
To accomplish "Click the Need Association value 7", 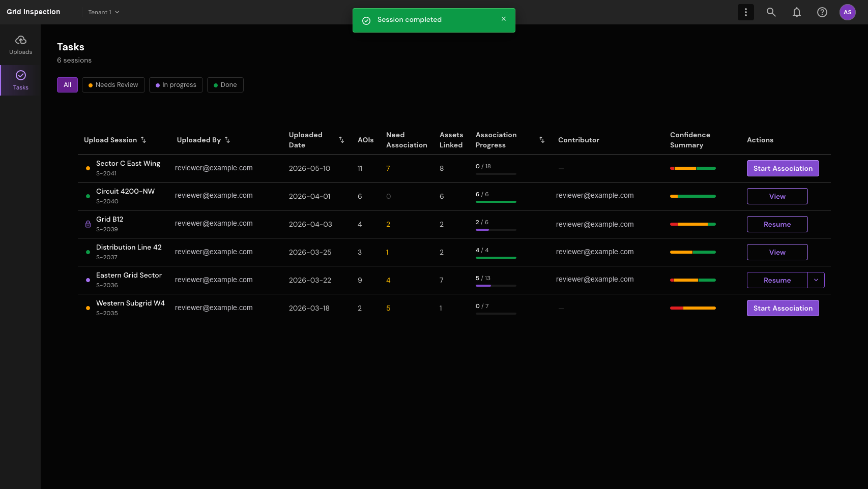I will click(x=388, y=168).
